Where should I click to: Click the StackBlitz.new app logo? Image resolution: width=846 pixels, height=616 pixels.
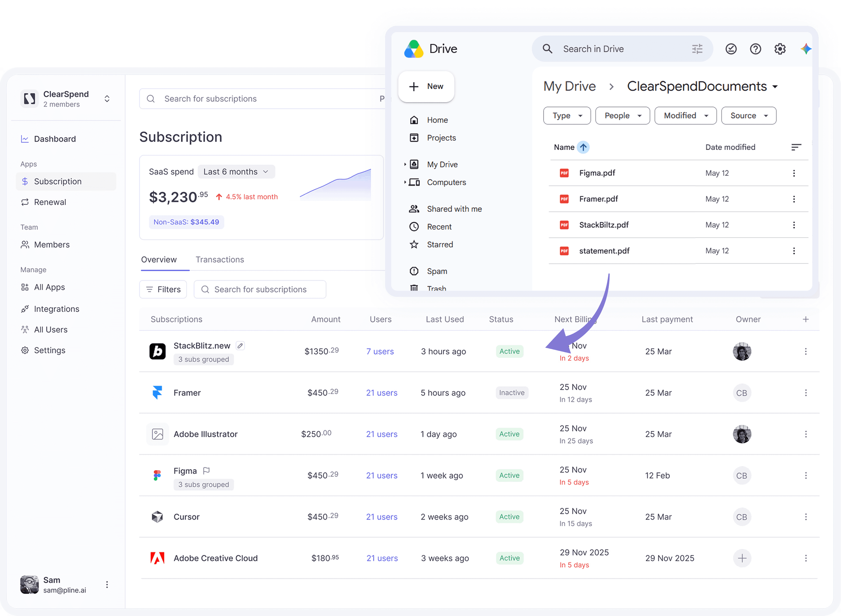(157, 352)
